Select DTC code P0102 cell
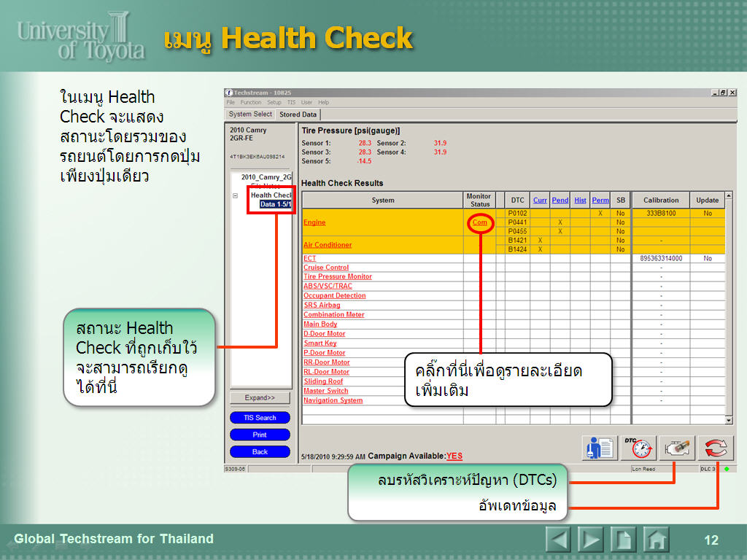Image resolution: width=747 pixels, height=560 pixels. [517, 214]
